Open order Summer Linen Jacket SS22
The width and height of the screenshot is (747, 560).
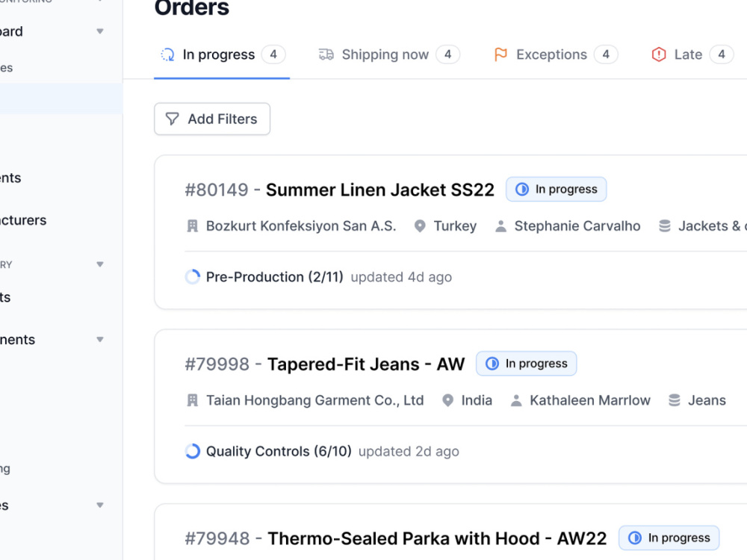click(380, 190)
